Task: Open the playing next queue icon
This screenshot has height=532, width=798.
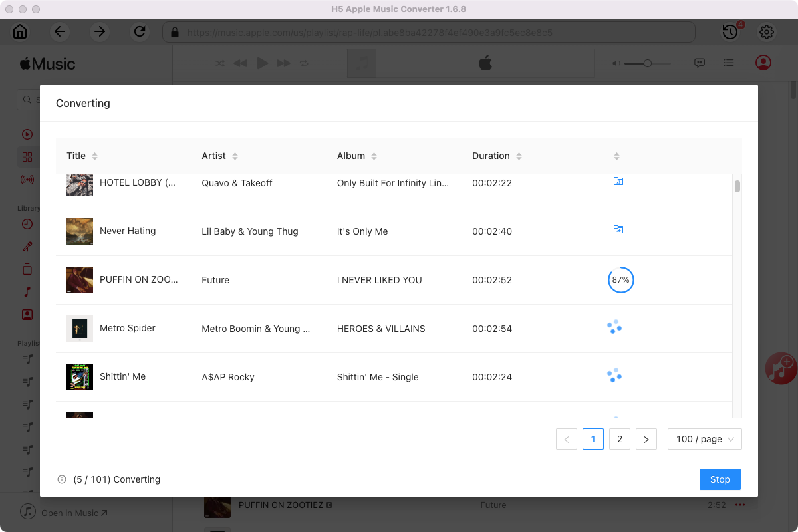Action: point(730,63)
